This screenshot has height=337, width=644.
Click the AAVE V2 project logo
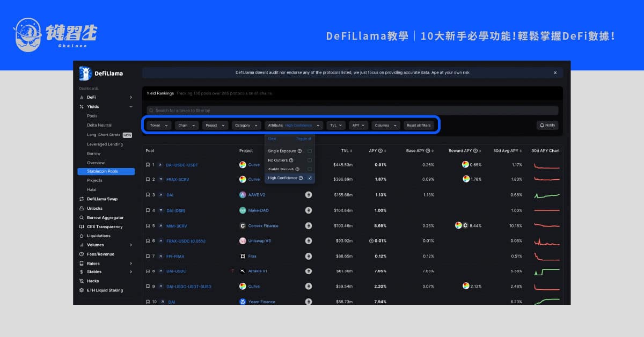coord(243,195)
